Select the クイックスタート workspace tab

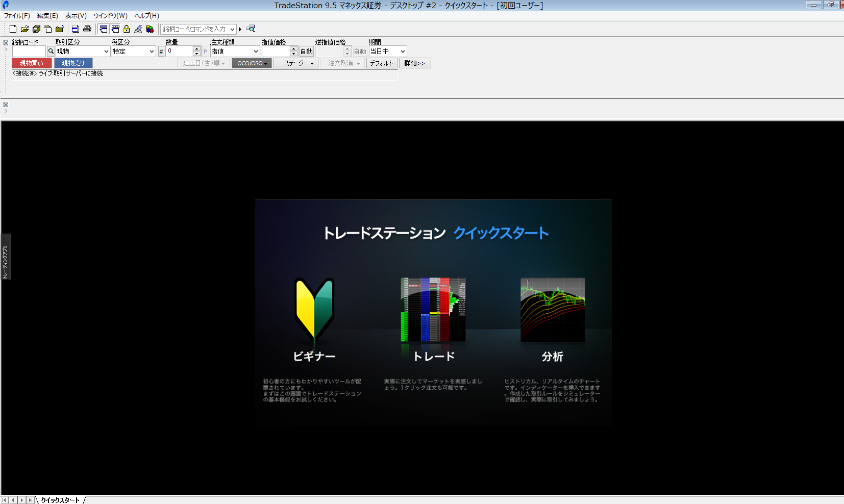point(60,500)
